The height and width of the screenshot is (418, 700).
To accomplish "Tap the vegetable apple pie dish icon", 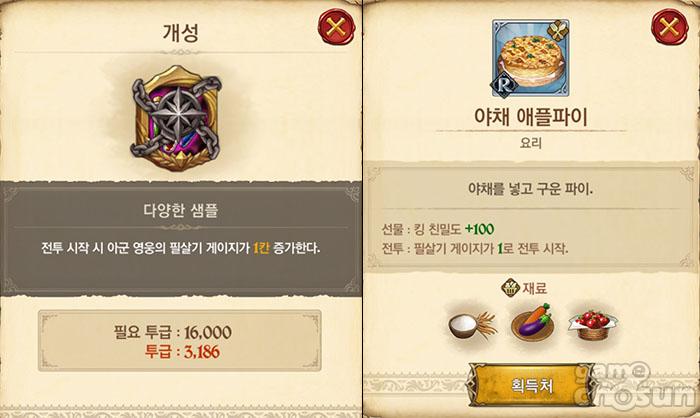I will pyautogui.click(x=531, y=58).
